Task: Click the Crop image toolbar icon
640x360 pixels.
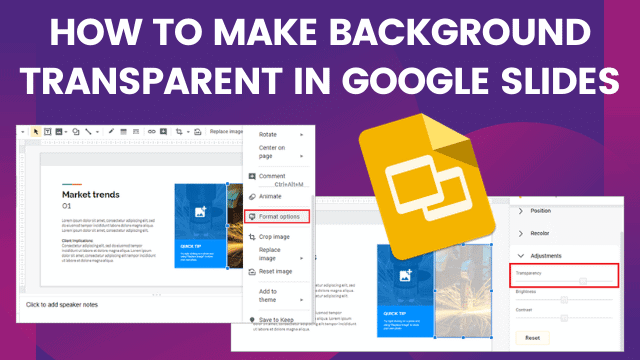Action: 179,131
